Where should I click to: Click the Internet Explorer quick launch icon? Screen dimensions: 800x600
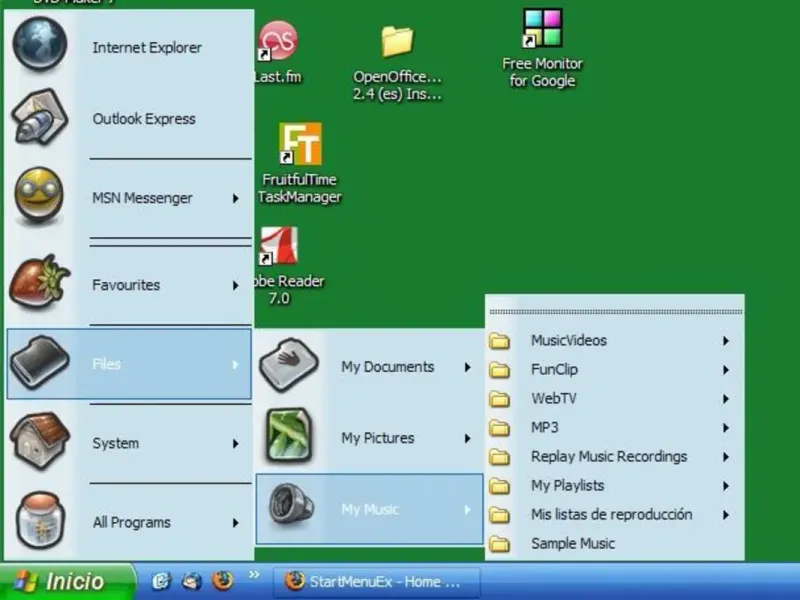pos(161,581)
